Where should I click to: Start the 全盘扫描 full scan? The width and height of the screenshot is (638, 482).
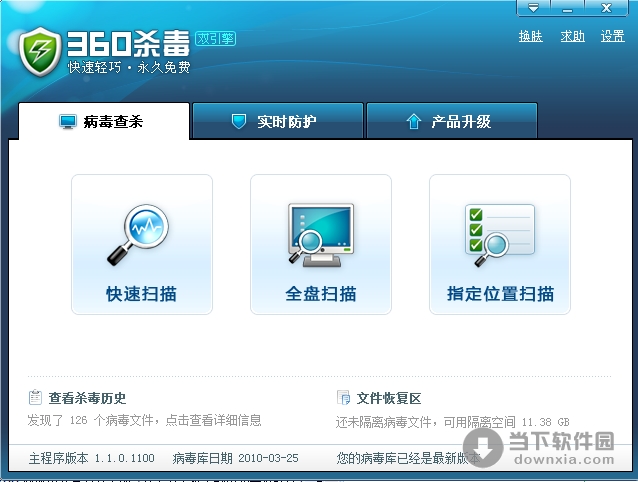(x=321, y=244)
